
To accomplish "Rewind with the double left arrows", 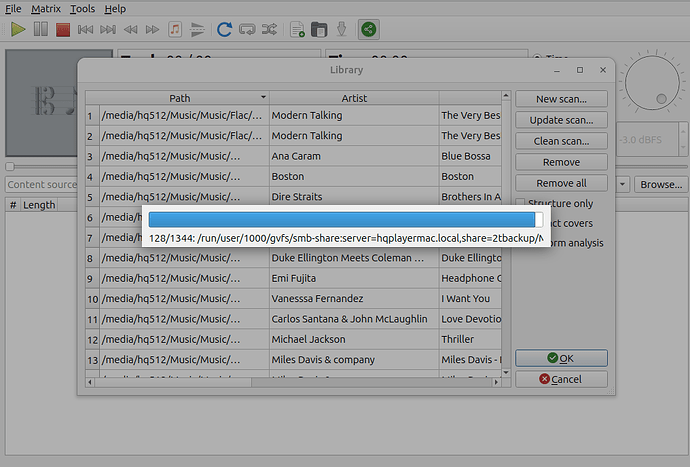I will click(x=130, y=29).
